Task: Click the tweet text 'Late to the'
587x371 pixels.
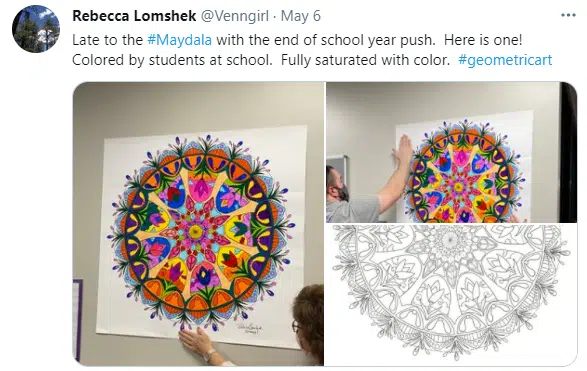Action: click(107, 40)
